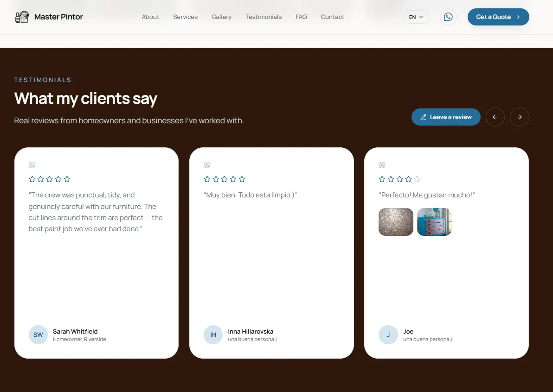Show next testimonials with right arrow

tap(520, 117)
